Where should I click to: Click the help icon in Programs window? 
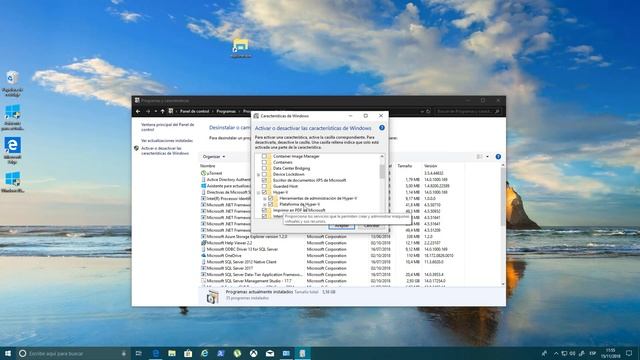(498, 157)
